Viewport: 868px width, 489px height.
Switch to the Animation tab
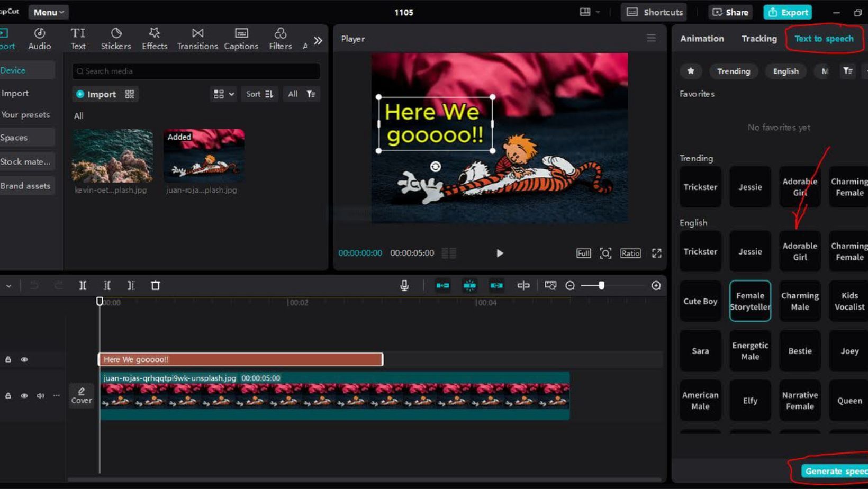tap(702, 39)
